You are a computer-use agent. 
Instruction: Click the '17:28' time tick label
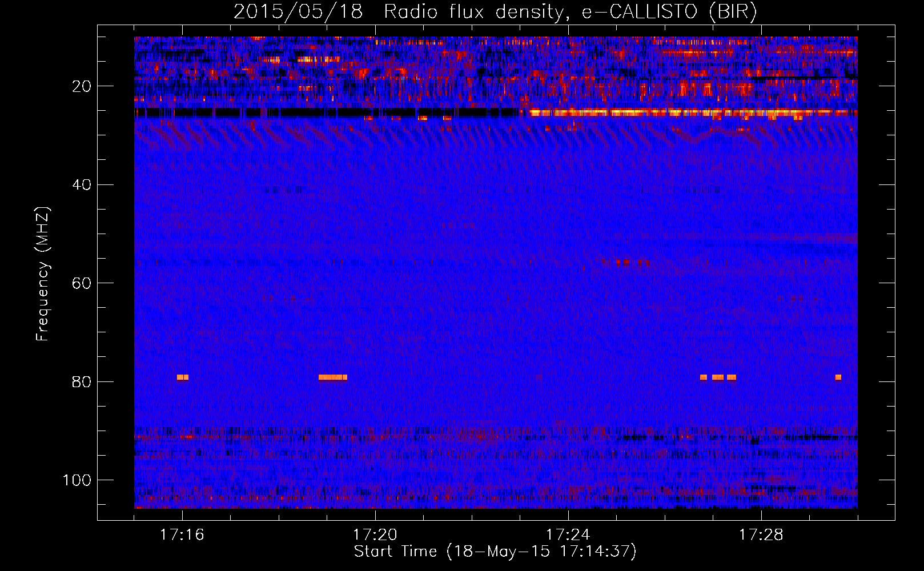coord(761,535)
